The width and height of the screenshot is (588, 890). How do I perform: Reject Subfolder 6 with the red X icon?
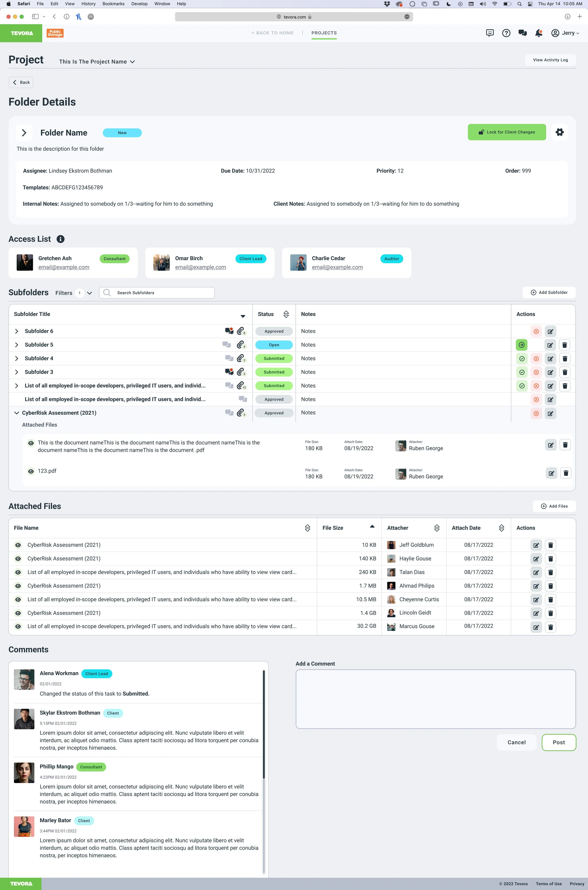(x=536, y=331)
